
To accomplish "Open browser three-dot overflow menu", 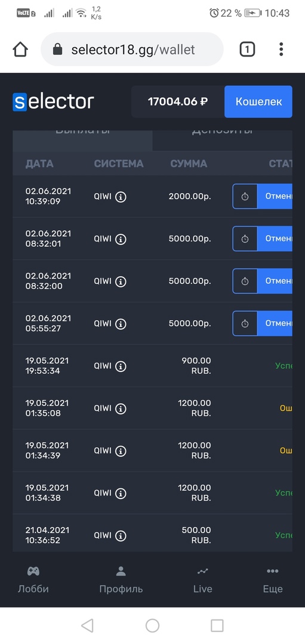I will (281, 49).
